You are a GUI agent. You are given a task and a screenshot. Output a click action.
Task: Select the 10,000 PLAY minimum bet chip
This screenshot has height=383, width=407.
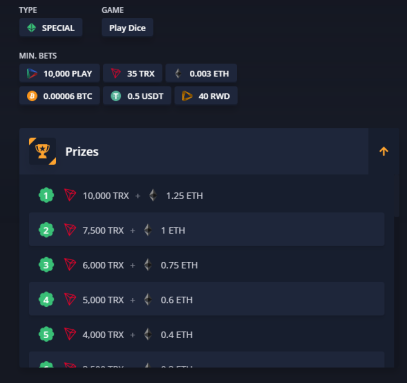click(59, 73)
